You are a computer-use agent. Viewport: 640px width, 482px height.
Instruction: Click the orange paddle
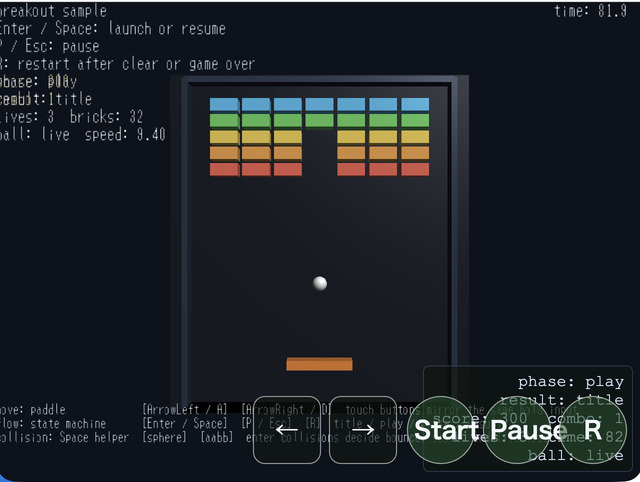(319, 364)
